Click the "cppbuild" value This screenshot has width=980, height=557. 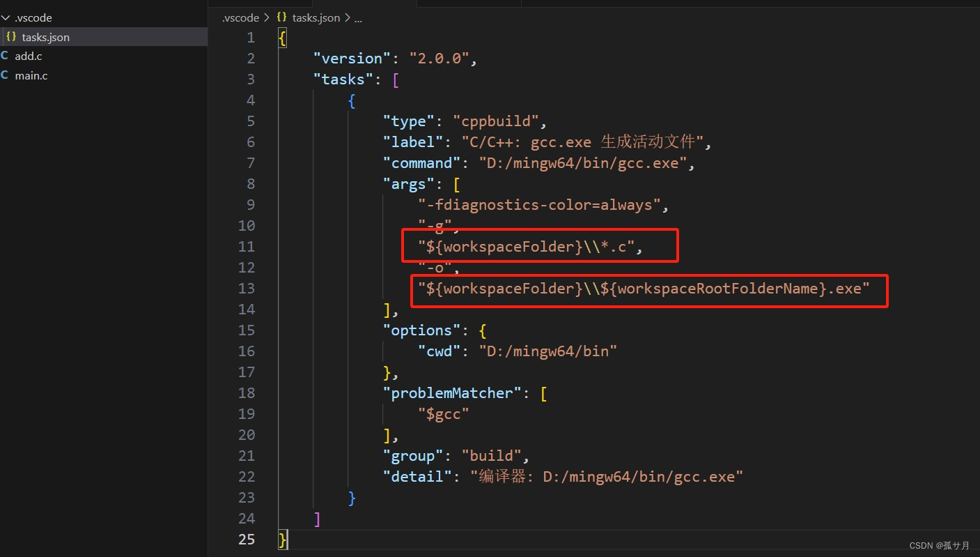tap(496, 121)
